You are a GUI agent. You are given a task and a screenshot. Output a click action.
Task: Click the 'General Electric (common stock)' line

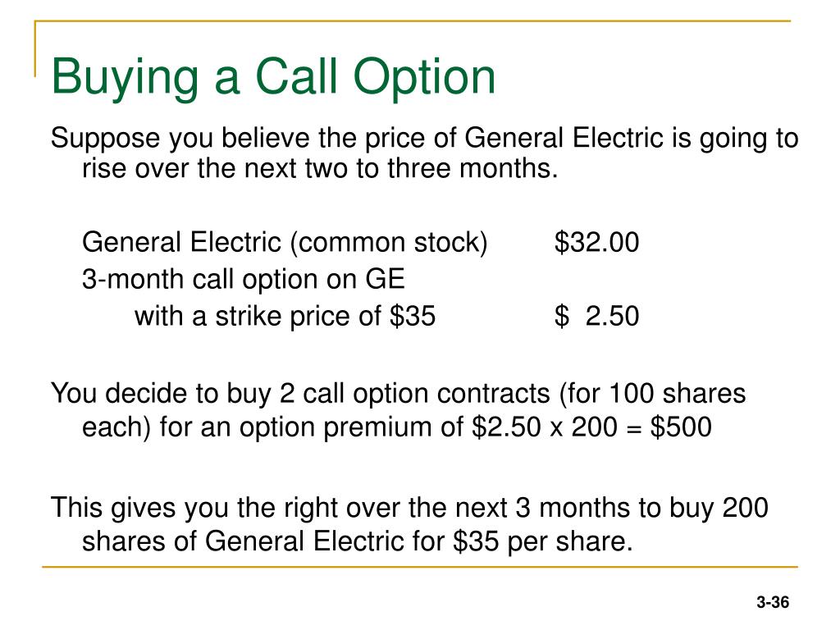(285, 242)
